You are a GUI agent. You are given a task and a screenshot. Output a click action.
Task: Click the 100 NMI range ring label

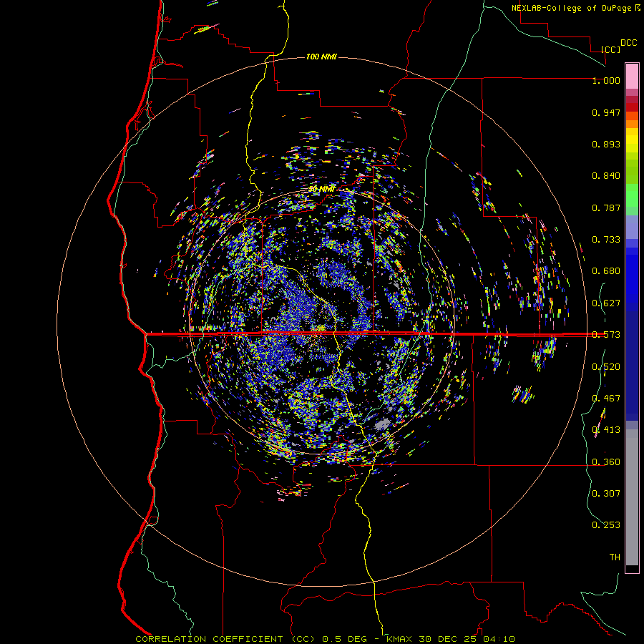pos(321,57)
